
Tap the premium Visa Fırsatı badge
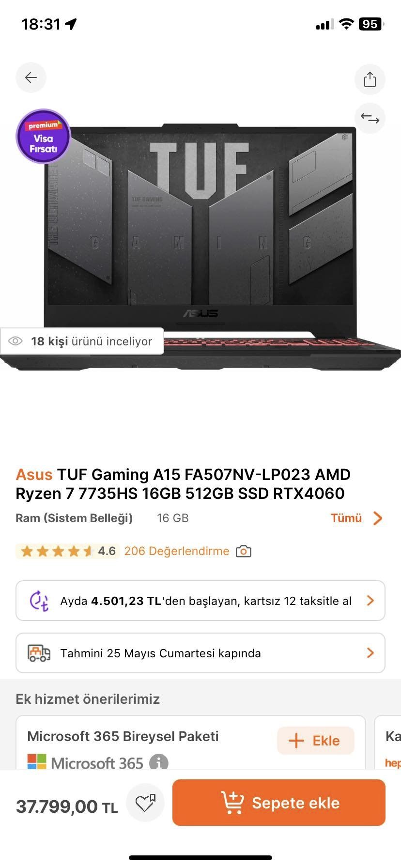(44, 137)
